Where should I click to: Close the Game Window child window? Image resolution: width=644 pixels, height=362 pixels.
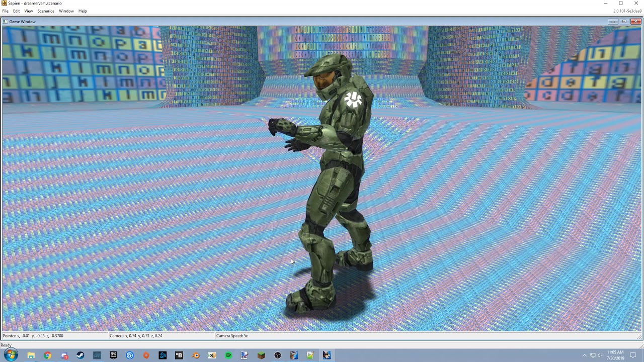click(x=636, y=22)
